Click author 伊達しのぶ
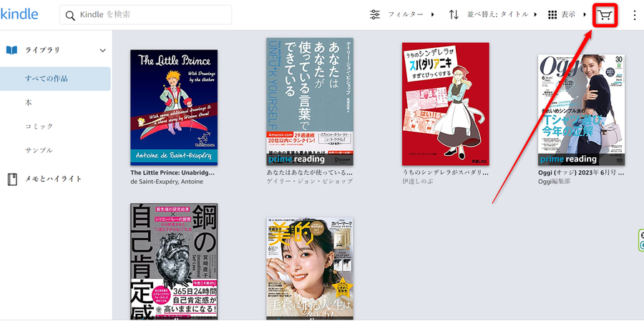This screenshot has height=321, width=644. (x=419, y=182)
